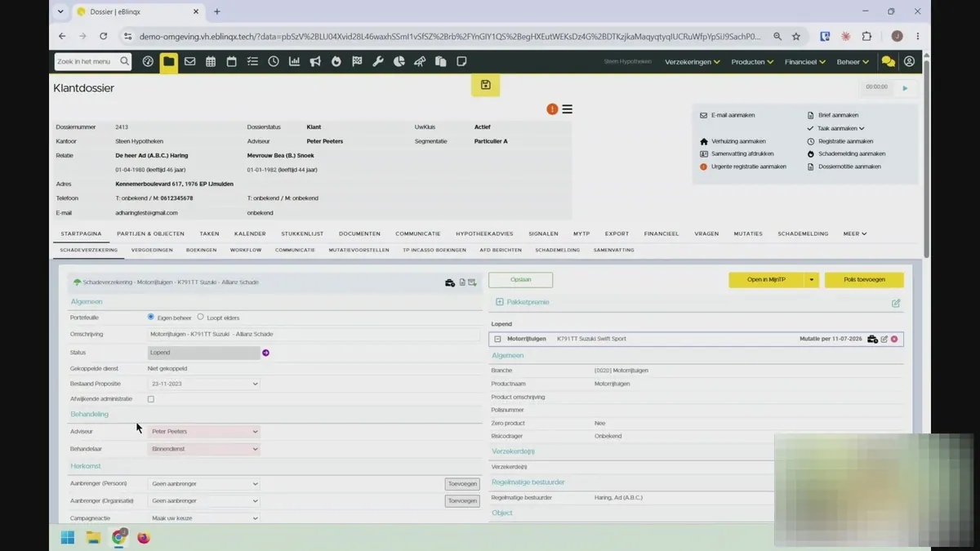Switch to the Partijen & Objecten tab
This screenshot has height=551, width=980.
pyautogui.click(x=150, y=233)
